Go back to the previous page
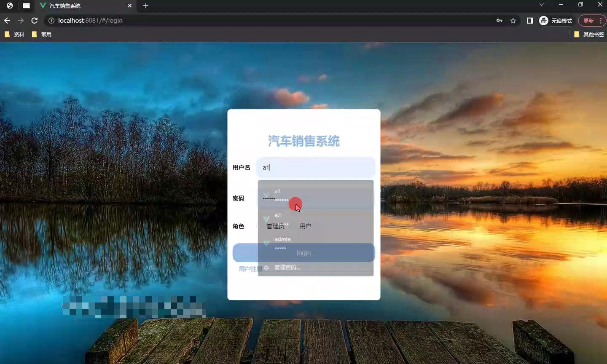 [x=7, y=21]
